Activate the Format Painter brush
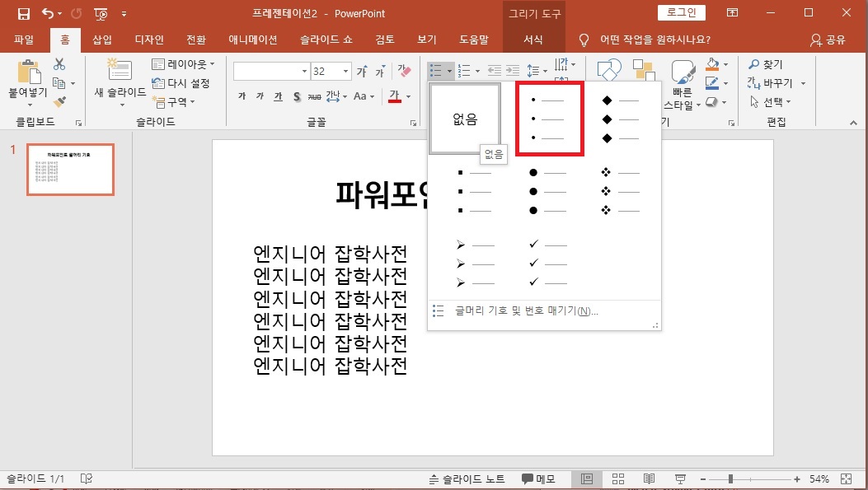Image resolution: width=868 pixels, height=490 pixels. (x=59, y=102)
